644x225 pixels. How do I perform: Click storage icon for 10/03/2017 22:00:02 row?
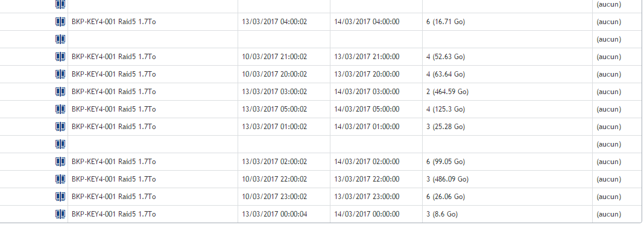60,179
